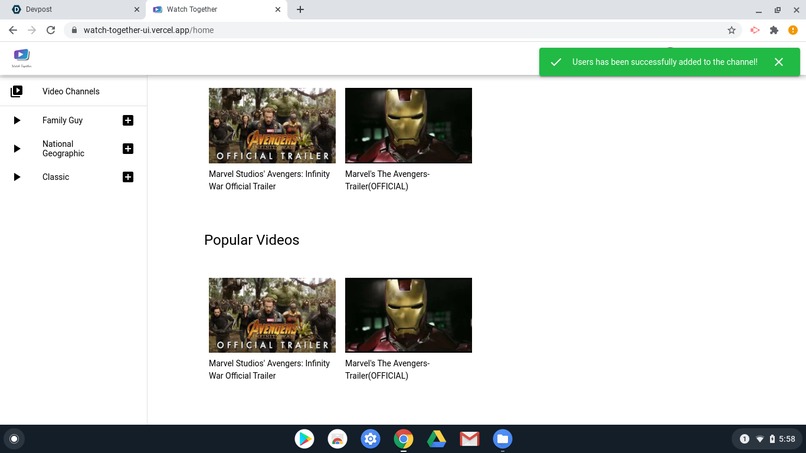The width and height of the screenshot is (806, 453).
Task: Add users to National Geographic channel
Action: [x=128, y=149]
